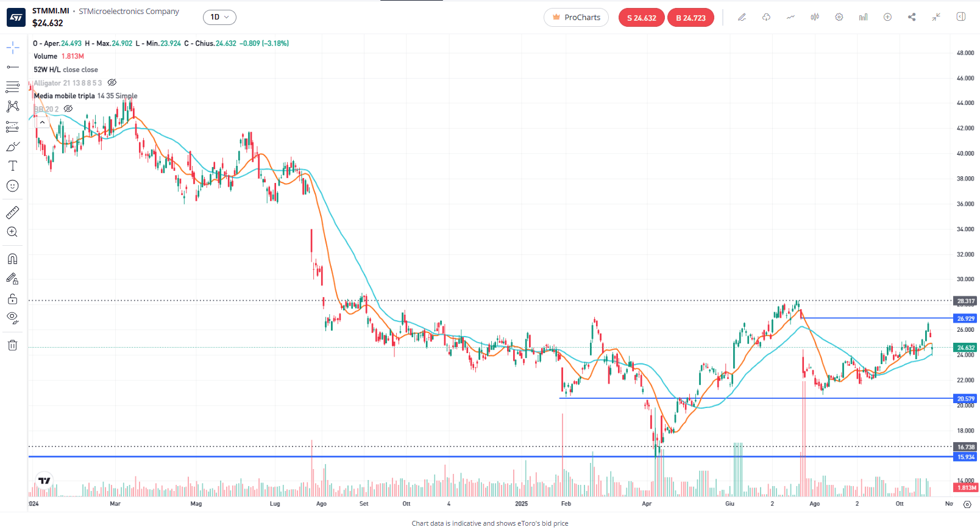The width and height of the screenshot is (980, 530).
Task: Open chart settings gear in top toolbar
Action: pos(839,17)
